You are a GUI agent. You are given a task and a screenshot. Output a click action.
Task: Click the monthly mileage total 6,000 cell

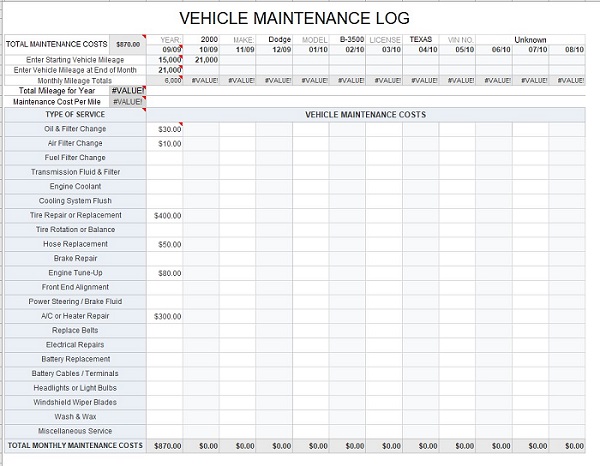point(165,80)
